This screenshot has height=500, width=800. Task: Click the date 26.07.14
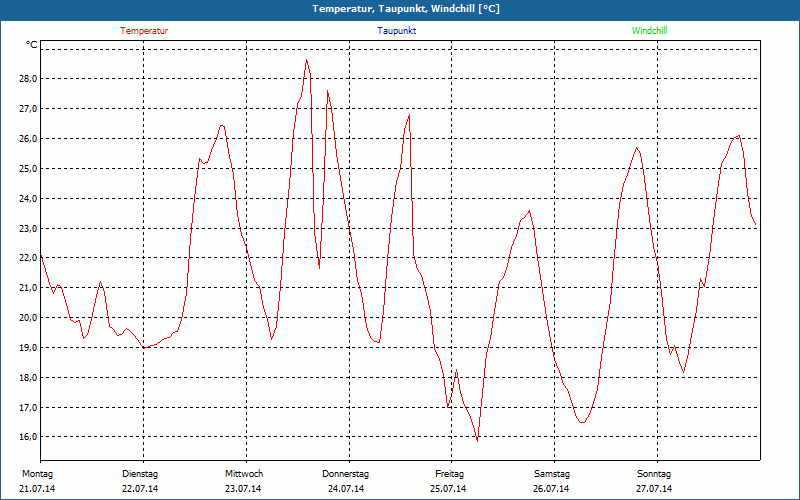click(x=551, y=489)
